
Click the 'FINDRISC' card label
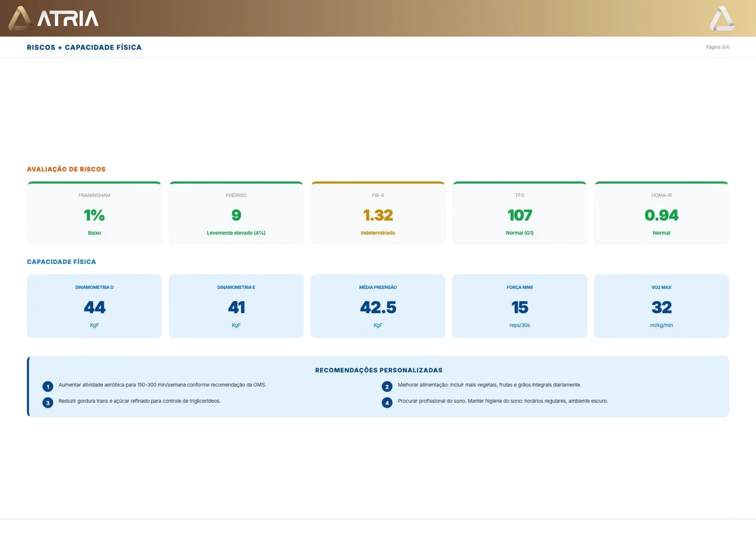(x=236, y=195)
